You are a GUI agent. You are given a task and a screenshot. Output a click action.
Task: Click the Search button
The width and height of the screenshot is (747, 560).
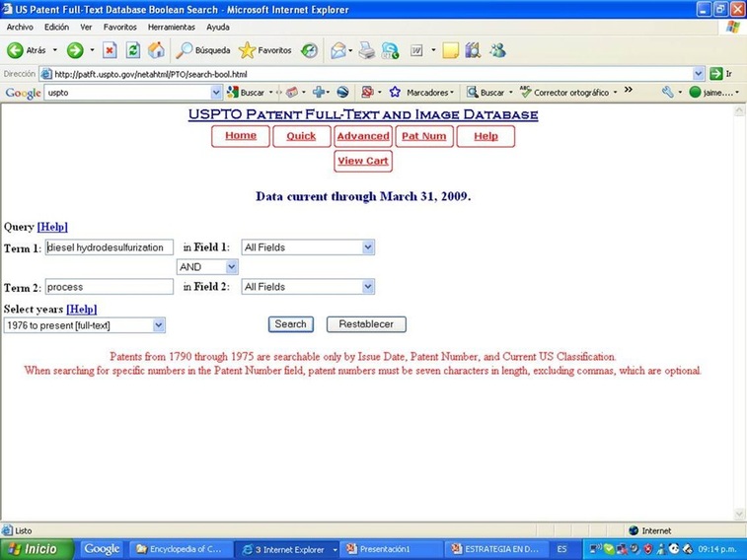coord(290,324)
